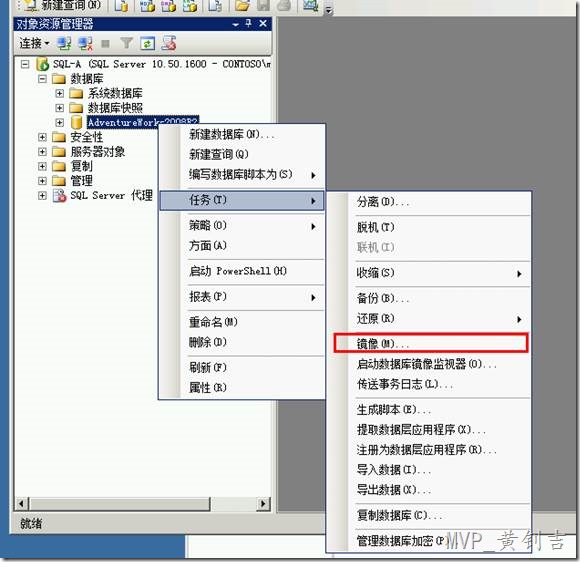Click the AdventureWorks database cylinder icon
This screenshot has width=580, height=562.
[76, 122]
